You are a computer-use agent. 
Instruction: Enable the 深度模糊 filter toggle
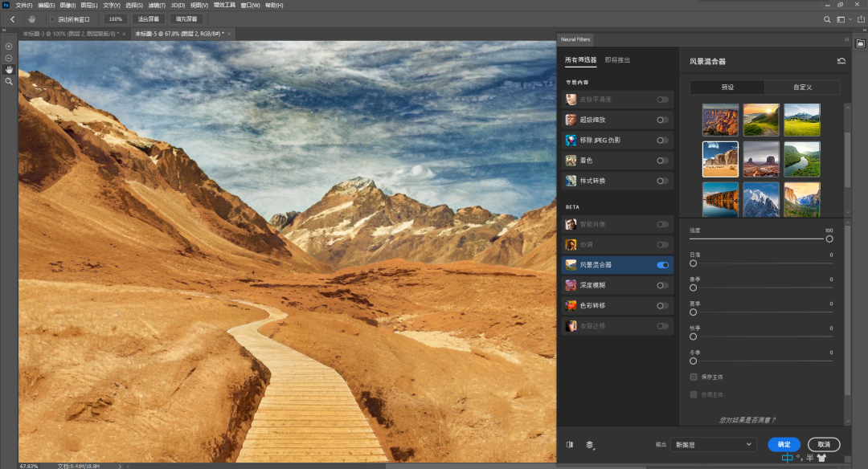[662, 285]
